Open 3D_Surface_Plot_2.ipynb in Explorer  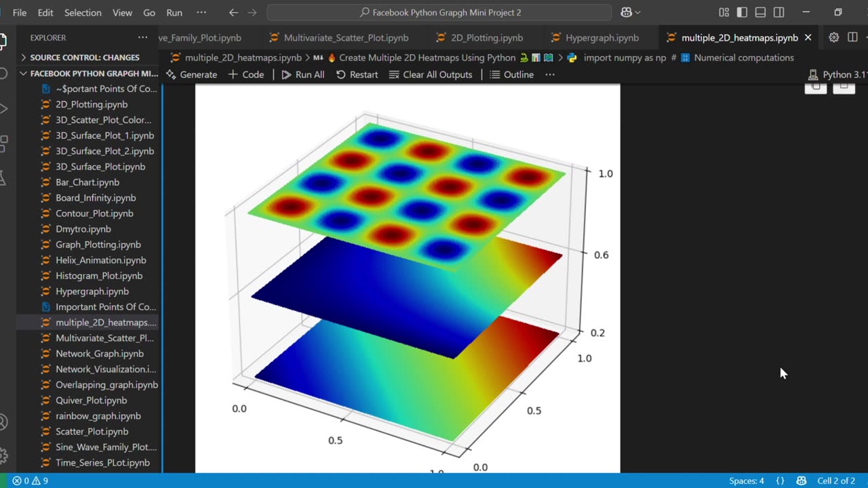click(104, 151)
